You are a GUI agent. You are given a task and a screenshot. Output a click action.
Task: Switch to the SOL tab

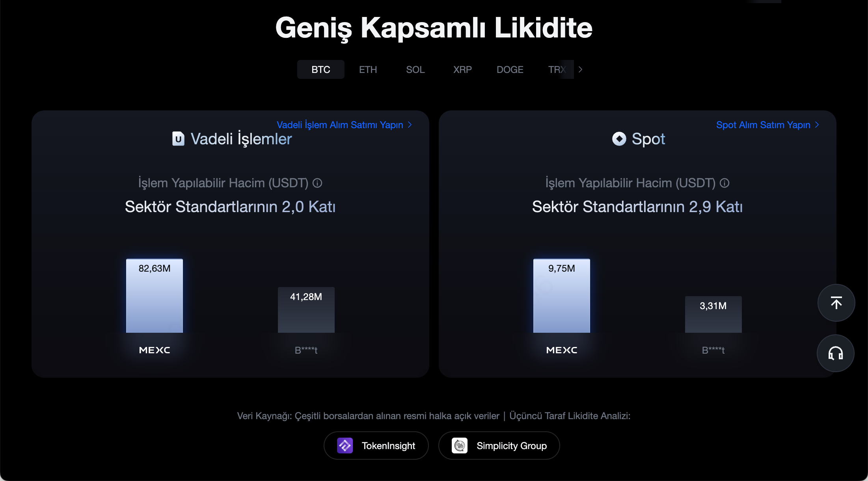click(x=415, y=69)
